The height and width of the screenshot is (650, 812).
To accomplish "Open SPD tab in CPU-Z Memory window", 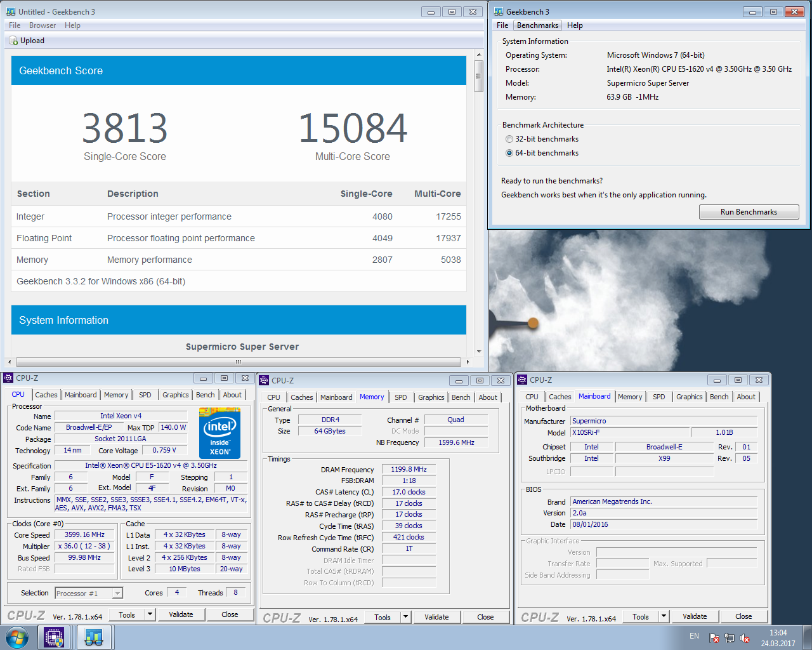I will pos(400,397).
